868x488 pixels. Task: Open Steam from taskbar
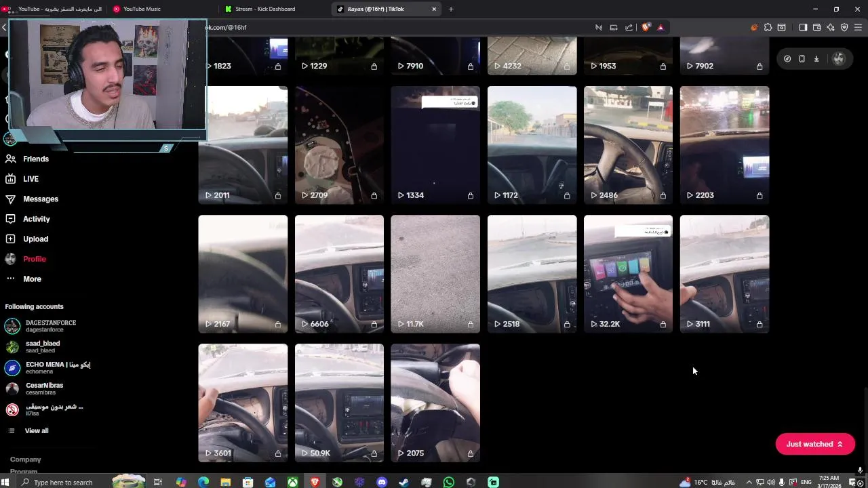point(403,482)
